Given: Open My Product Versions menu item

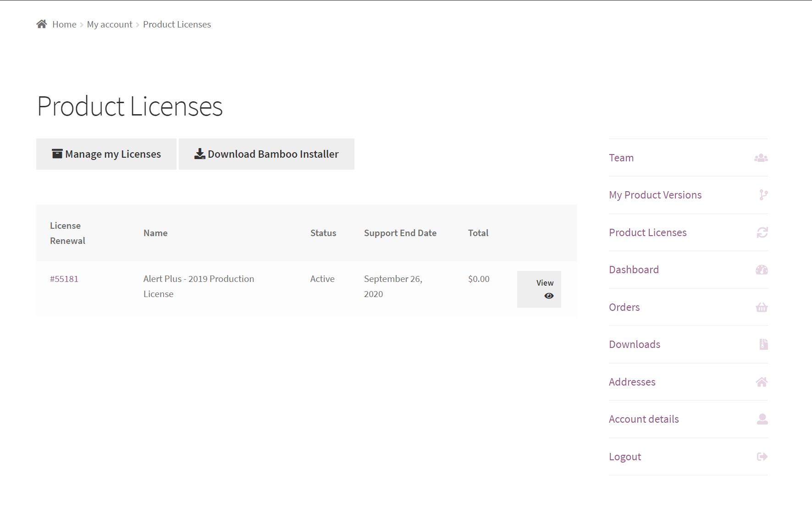Looking at the screenshot, I should coord(655,195).
